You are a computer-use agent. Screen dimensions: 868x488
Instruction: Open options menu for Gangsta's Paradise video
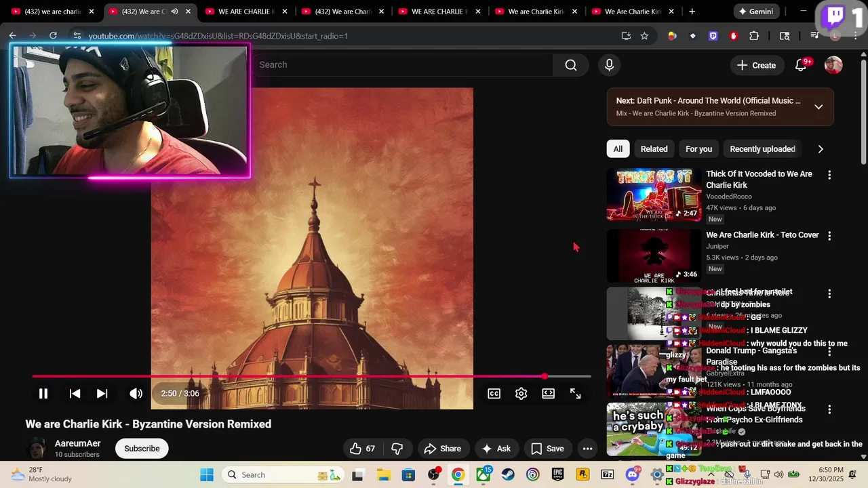(x=829, y=352)
